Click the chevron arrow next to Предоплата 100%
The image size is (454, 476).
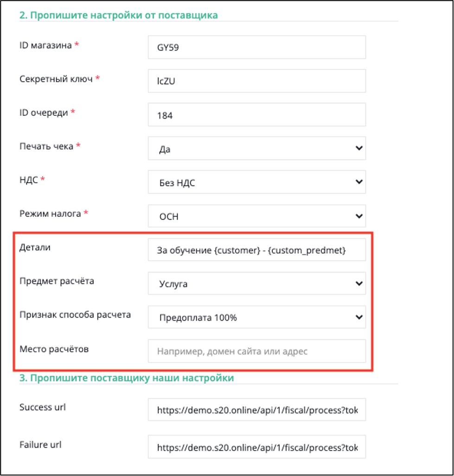click(x=359, y=317)
